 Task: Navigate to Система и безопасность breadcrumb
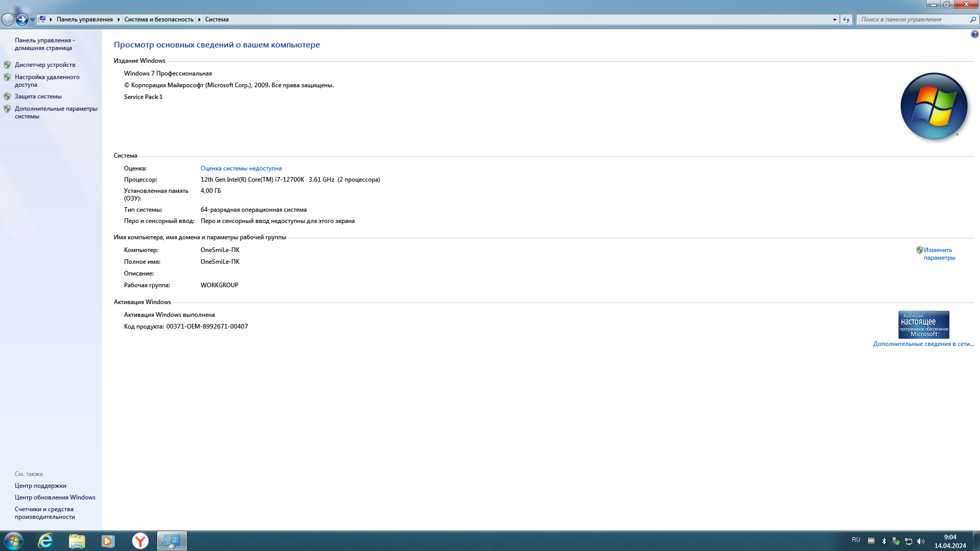[159, 19]
